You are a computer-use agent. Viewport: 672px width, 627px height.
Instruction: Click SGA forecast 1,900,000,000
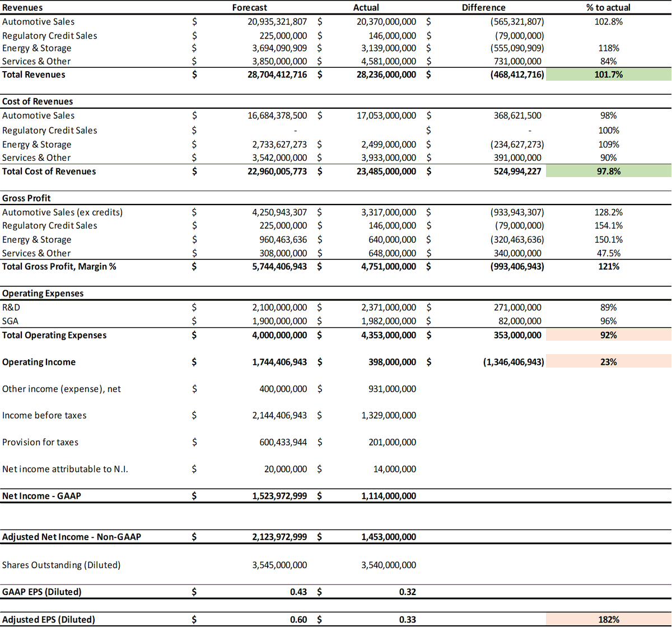(x=279, y=321)
